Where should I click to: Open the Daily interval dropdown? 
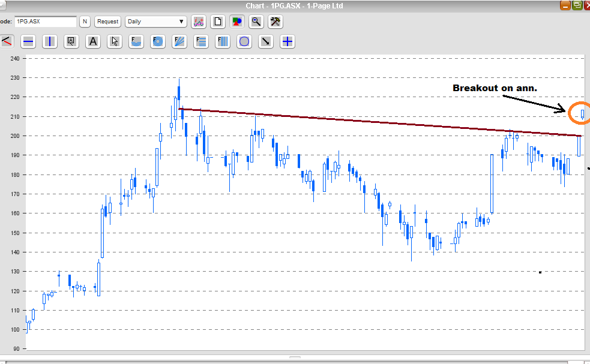156,22
